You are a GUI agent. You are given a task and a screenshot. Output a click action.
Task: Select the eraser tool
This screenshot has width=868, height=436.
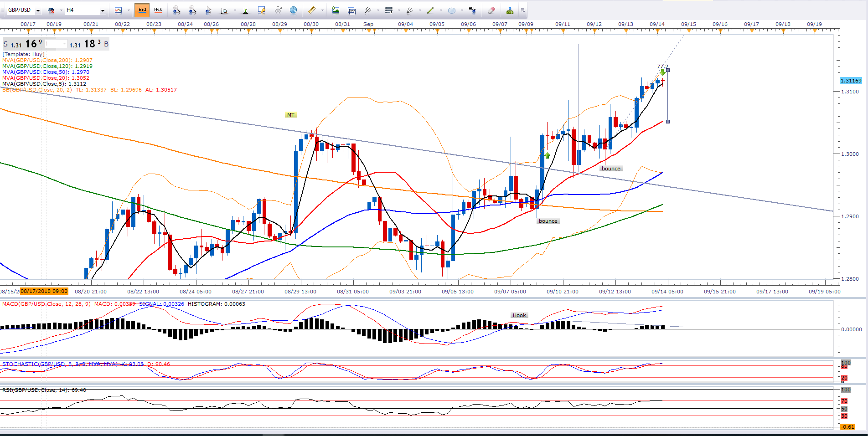491,10
